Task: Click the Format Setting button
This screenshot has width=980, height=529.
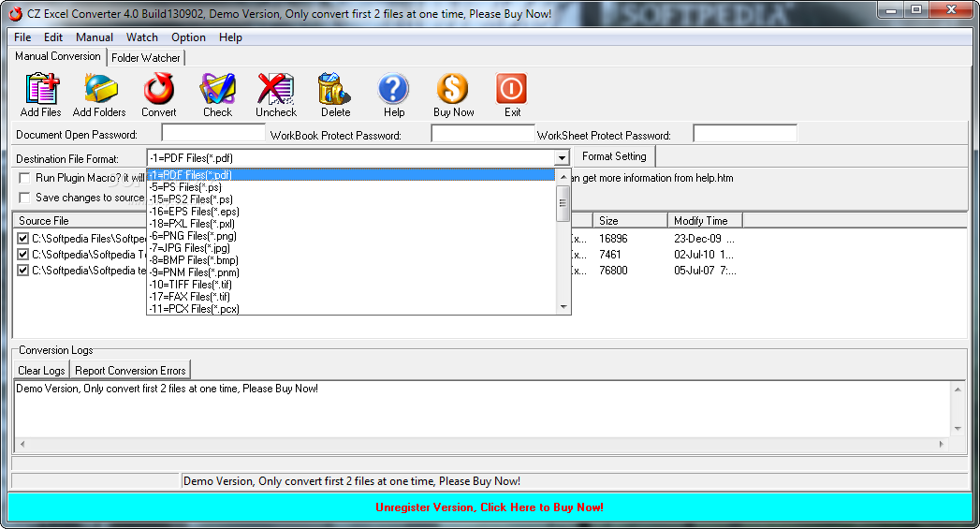Action: (x=614, y=156)
